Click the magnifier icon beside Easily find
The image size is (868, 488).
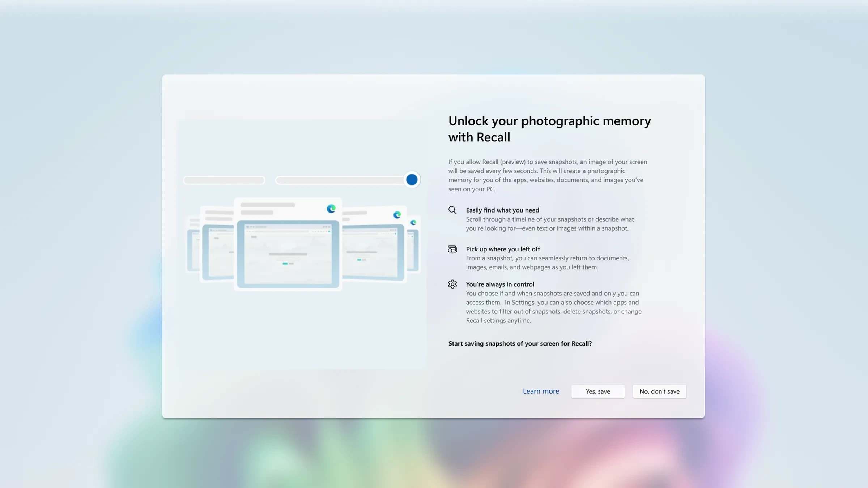[x=452, y=210]
